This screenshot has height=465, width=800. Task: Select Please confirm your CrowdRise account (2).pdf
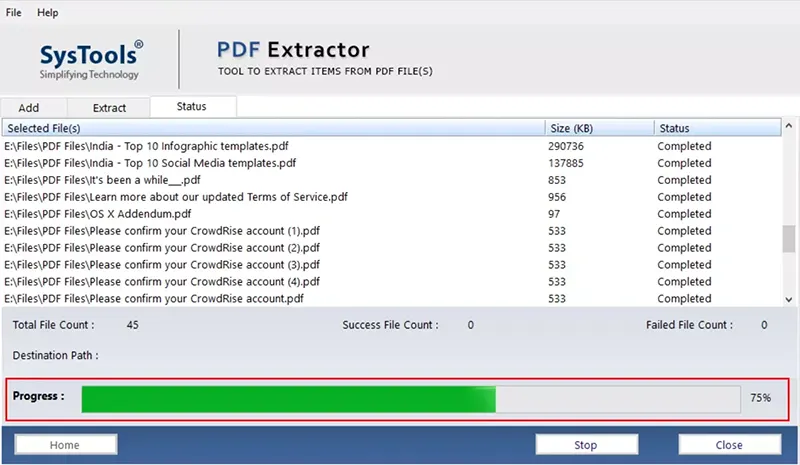pyautogui.click(x=392, y=248)
